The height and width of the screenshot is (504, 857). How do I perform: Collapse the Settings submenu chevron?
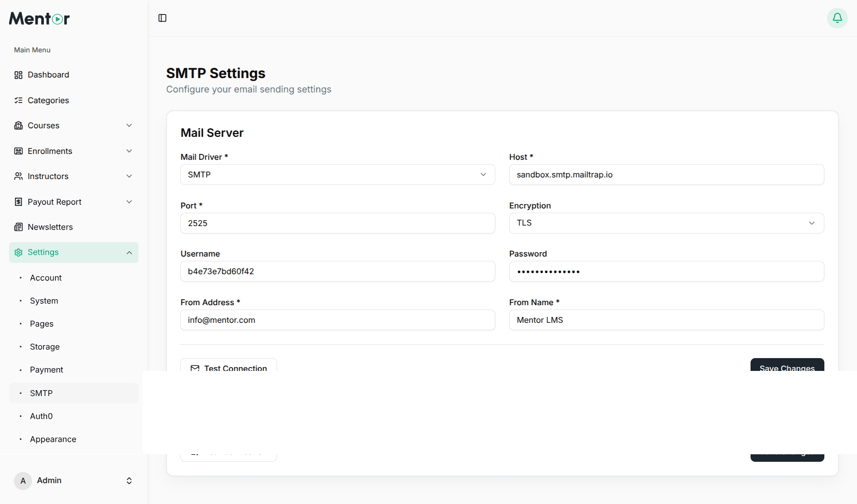129,252
